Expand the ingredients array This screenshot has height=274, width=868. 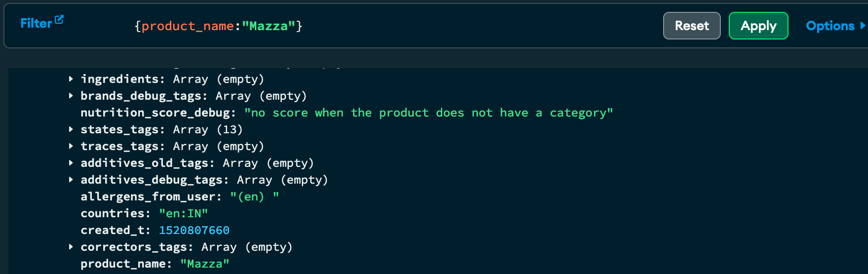(x=71, y=79)
